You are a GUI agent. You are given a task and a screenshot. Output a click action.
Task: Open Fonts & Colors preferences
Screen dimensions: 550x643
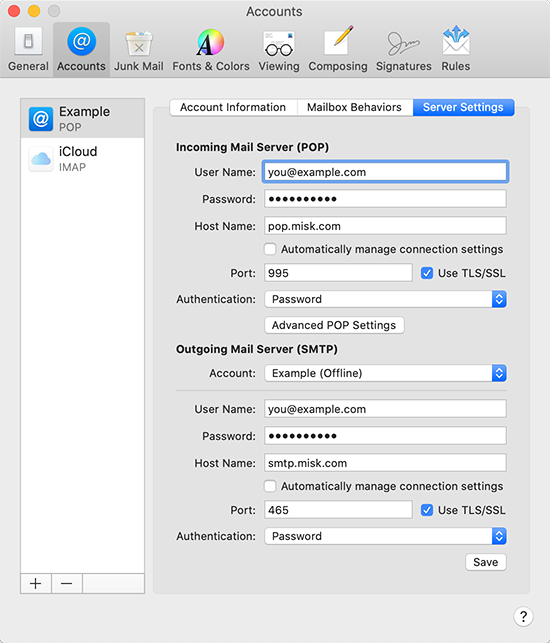pyautogui.click(x=211, y=49)
